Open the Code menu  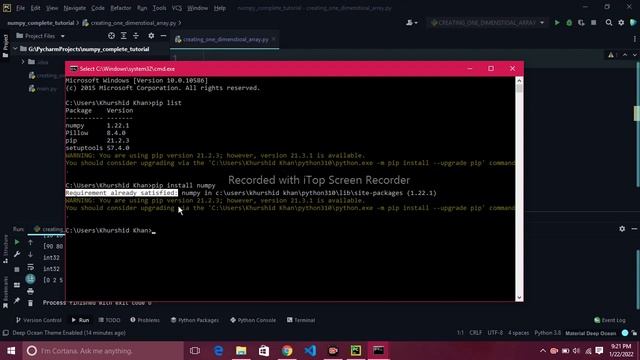coord(98,8)
